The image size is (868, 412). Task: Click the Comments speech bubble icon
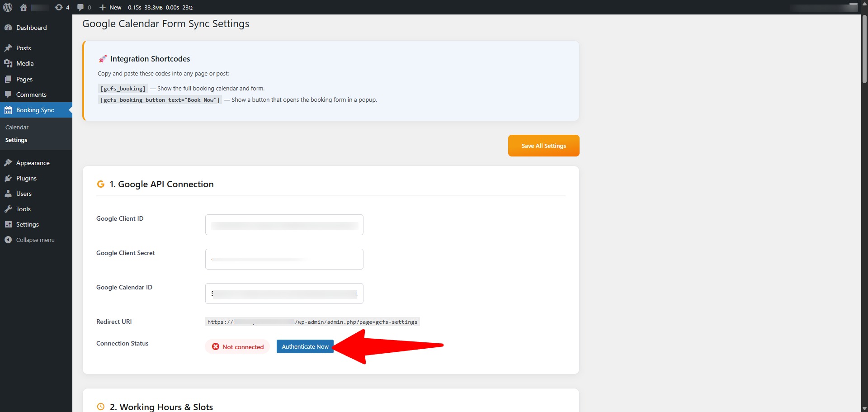(8, 95)
